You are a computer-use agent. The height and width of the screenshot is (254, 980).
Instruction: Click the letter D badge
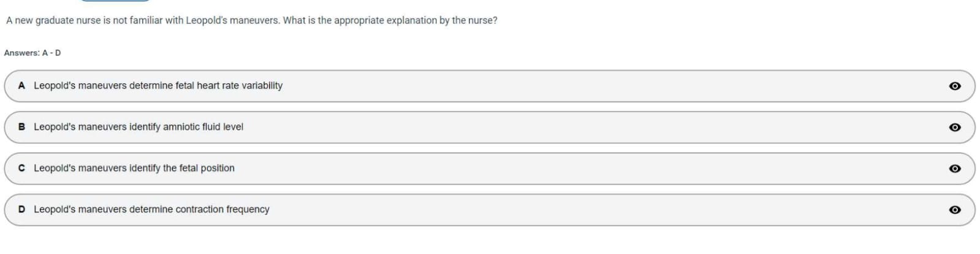(21, 209)
